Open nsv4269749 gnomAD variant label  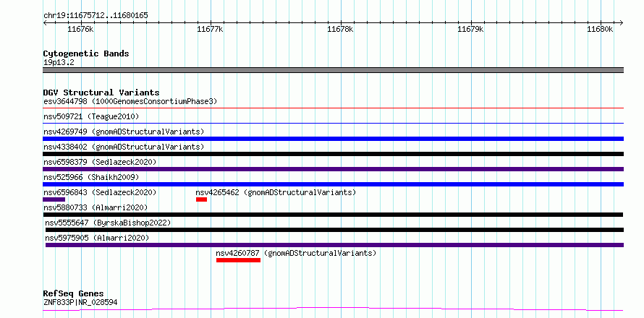pos(124,132)
